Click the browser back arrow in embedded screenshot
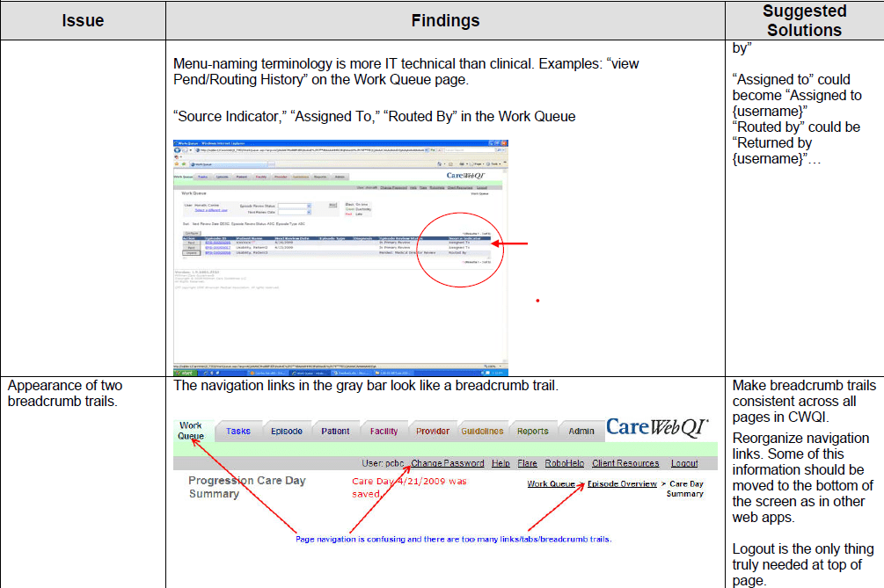The image size is (884, 588). tap(179, 149)
